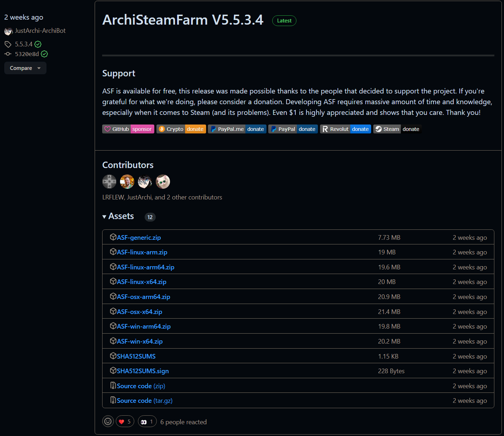Click the Crypto donate badge
This screenshot has height=436, width=504.
181,129
